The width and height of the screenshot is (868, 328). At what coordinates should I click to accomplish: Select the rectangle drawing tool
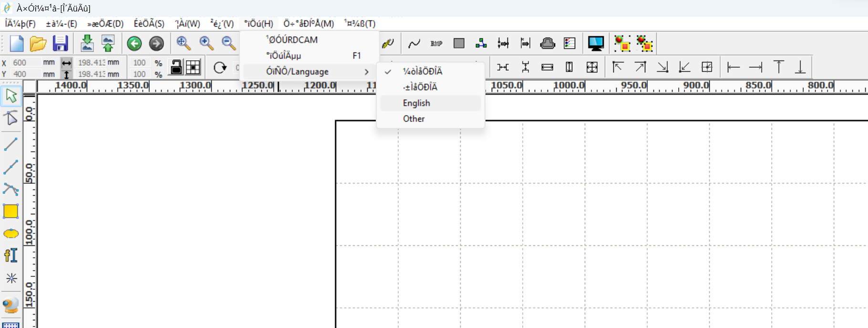pos(10,211)
